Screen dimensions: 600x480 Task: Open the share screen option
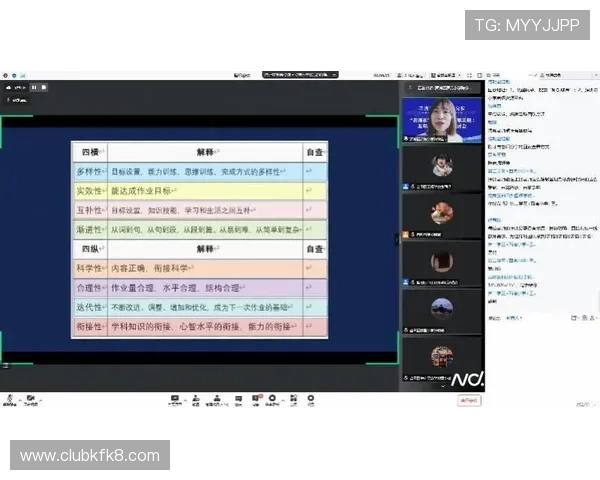[x=174, y=399]
